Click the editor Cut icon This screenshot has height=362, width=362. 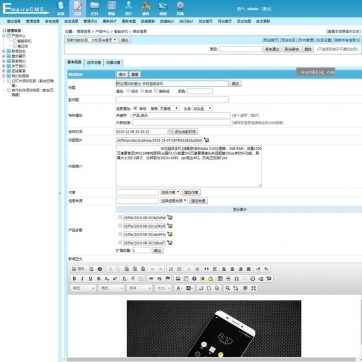(110, 269)
